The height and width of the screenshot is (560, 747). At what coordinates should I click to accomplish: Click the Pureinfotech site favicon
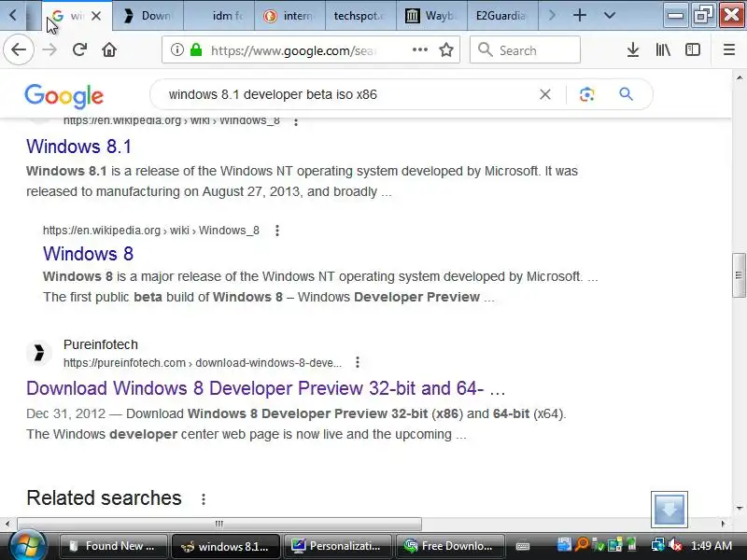click(38, 353)
